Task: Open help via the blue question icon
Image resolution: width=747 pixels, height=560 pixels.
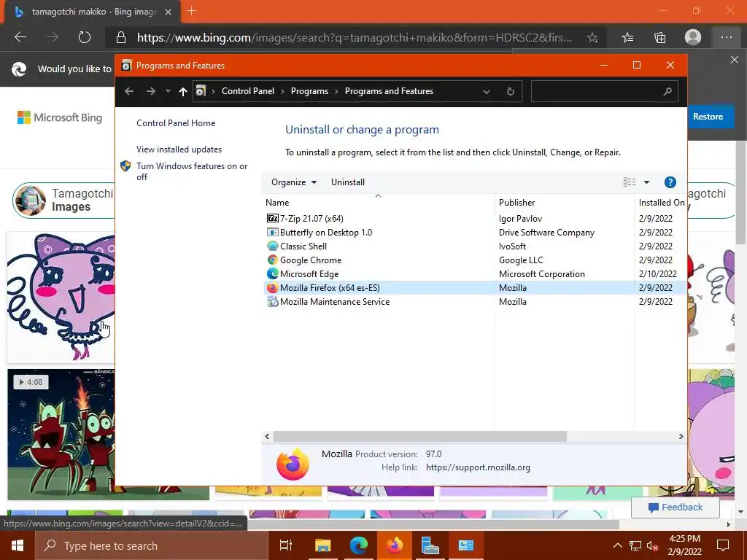Action: [670, 182]
